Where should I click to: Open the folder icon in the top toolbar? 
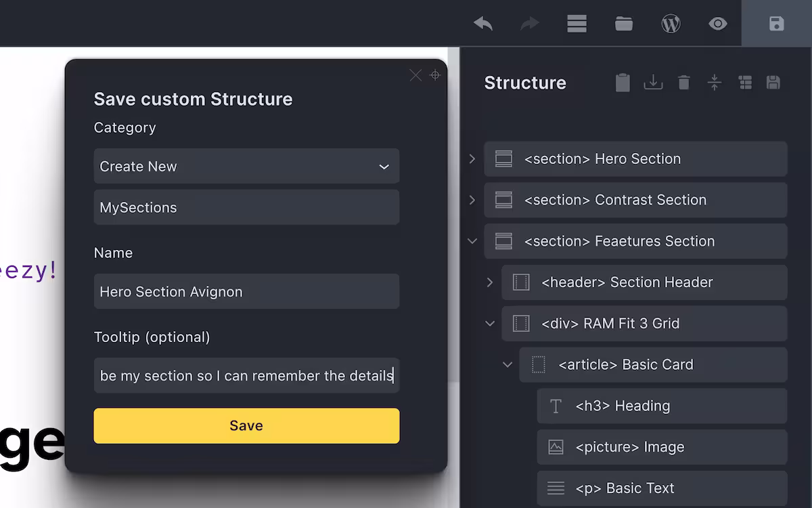click(623, 23)
